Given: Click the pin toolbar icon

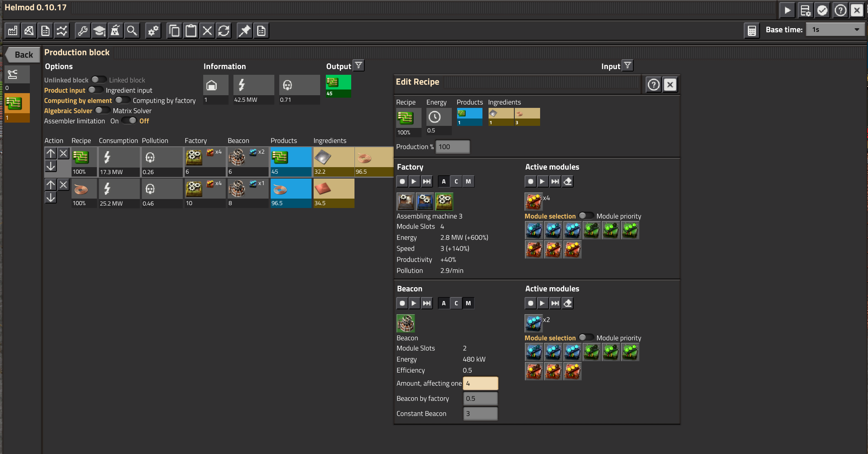Looking at the screenshot, I should tap(245, 31).
